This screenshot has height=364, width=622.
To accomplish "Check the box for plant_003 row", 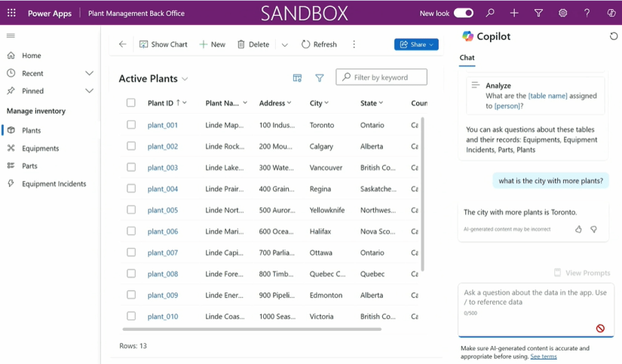I will pyautogui.click(x=131, y=167).
